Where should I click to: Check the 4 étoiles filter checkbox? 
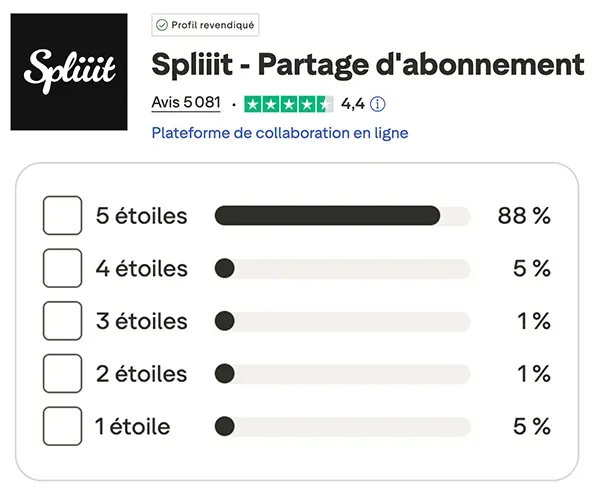pyautogui.click(x=63, y=269)
